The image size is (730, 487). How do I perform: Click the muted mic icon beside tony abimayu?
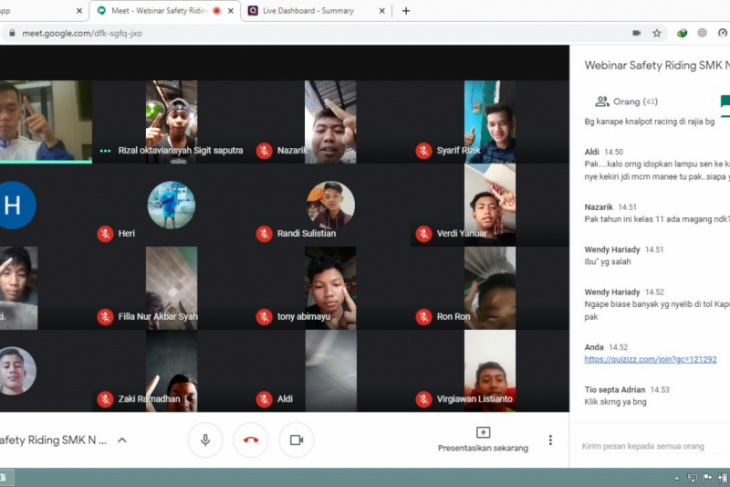264,317
